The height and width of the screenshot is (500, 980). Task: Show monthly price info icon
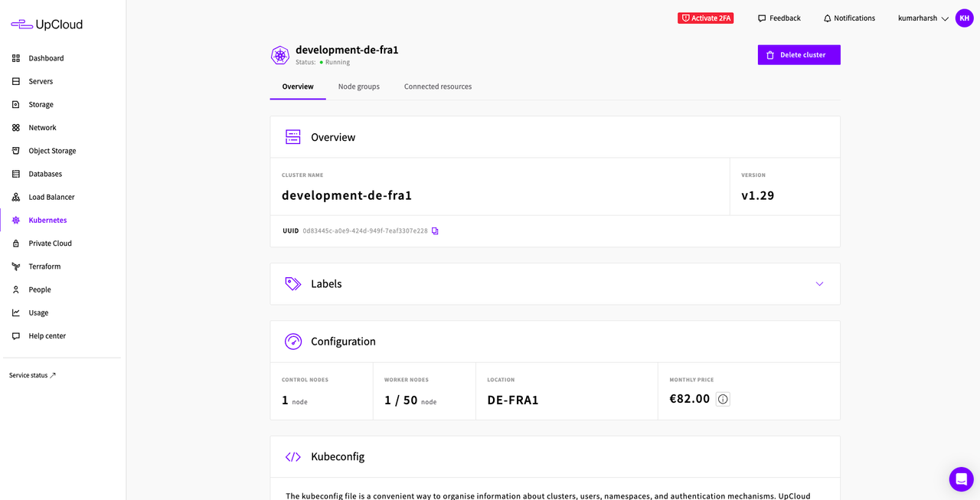(x=723, y=399)
